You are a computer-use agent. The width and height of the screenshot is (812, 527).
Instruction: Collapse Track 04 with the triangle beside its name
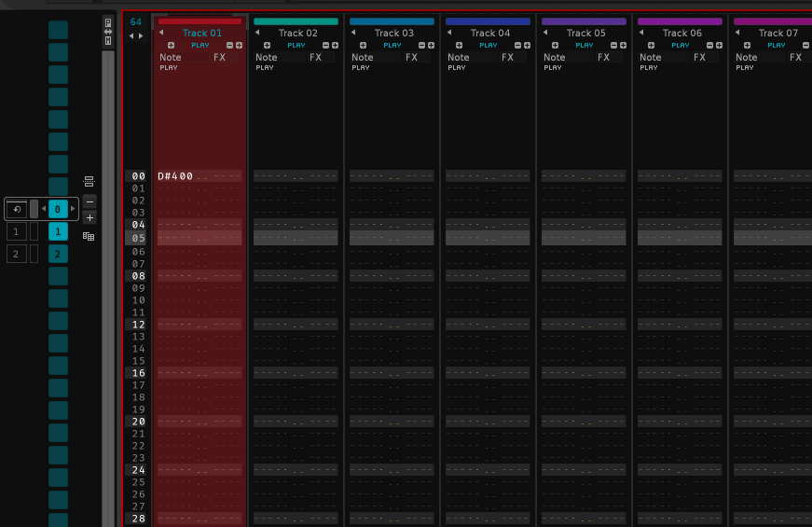pyautogui.click(x=449, y=33)
